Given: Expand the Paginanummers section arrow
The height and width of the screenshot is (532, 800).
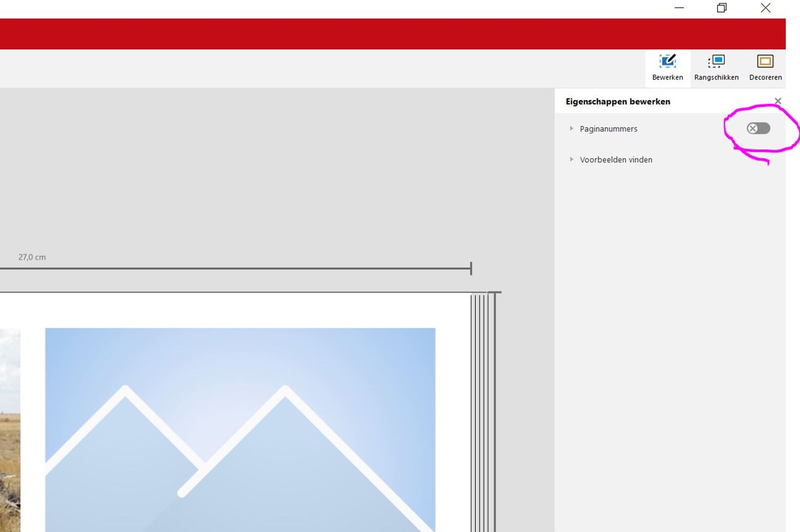Looking at the screenshot, I should (x=572, y=129).
